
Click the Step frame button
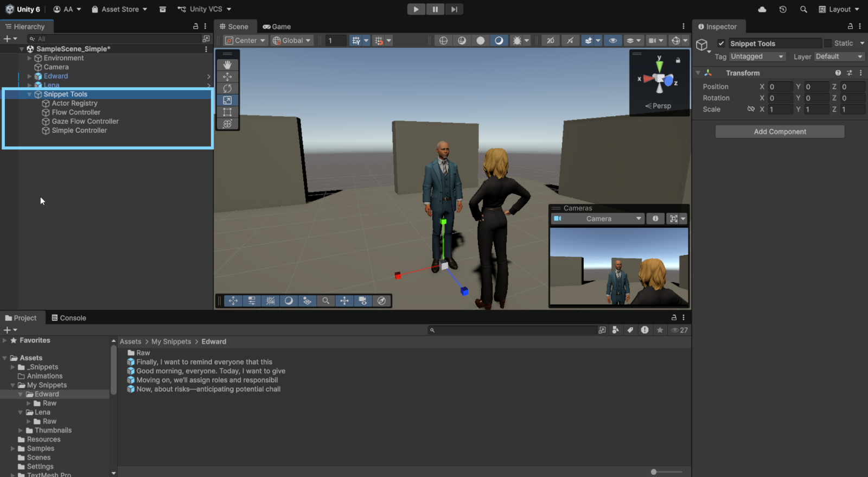coord(454,9)
